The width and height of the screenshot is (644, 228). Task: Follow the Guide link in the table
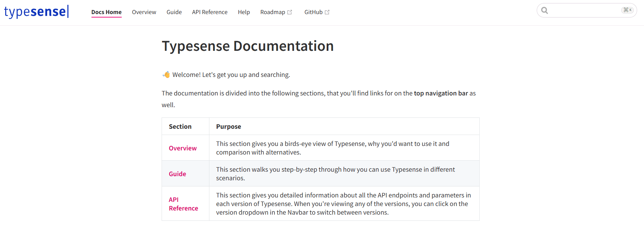(x=177, y=174)
